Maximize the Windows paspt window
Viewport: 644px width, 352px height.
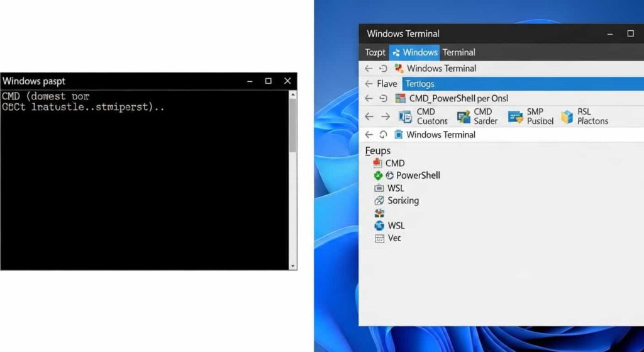pos(268,81)
